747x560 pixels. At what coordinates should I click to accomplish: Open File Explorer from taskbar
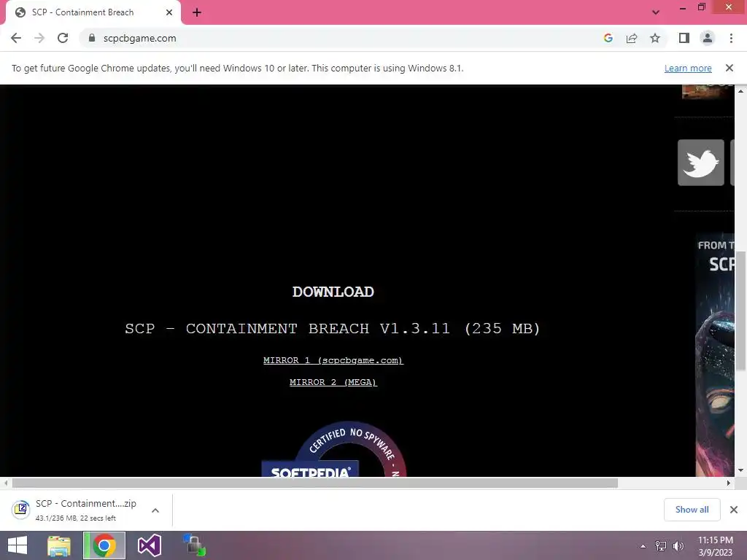click(59, 545)
